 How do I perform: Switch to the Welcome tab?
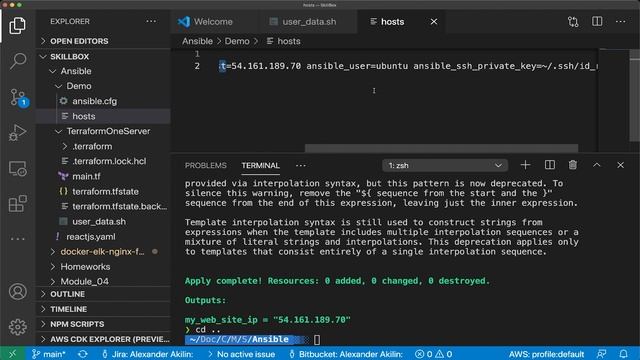[x=213, y=22]
